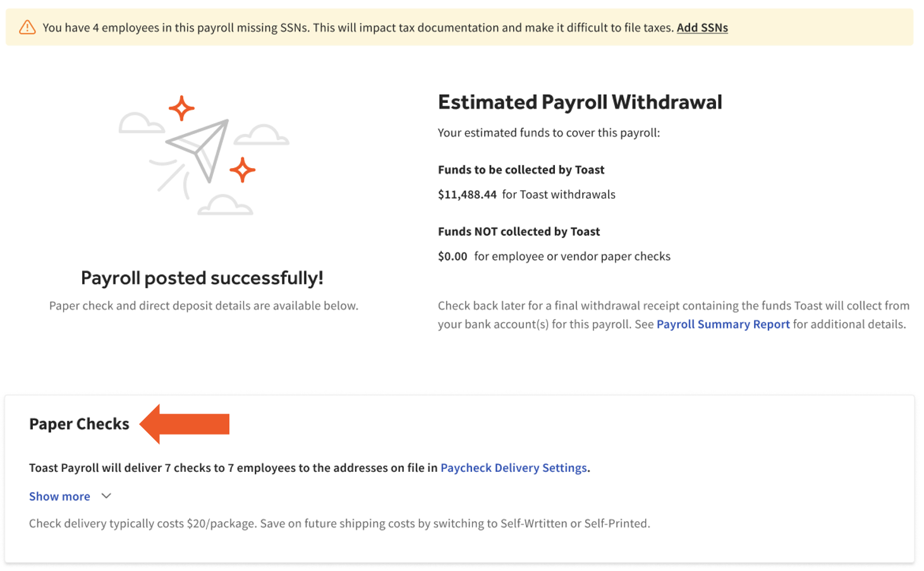
Task: Select the Paper Checks heading
Action: pos(79,424)
